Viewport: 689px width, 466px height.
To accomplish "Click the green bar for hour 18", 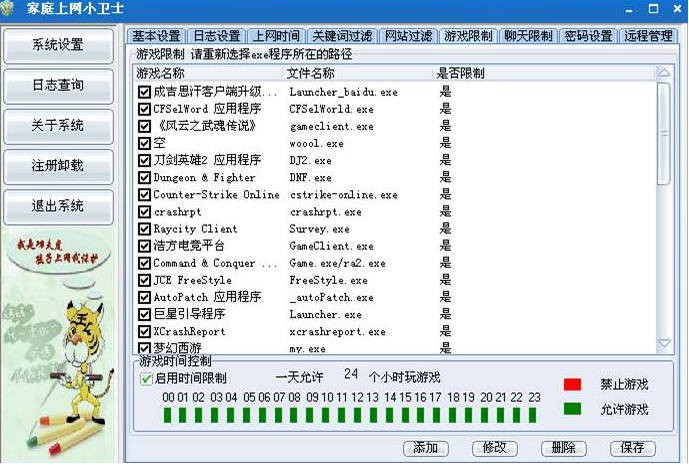I will pyautogui.click(x=453, y=415).
